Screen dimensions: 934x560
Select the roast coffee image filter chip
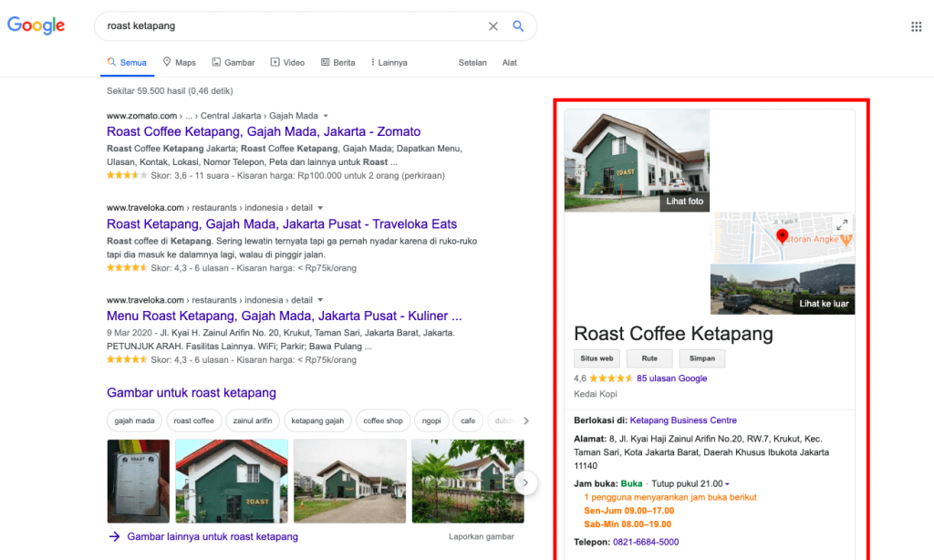tap(193, 420)
